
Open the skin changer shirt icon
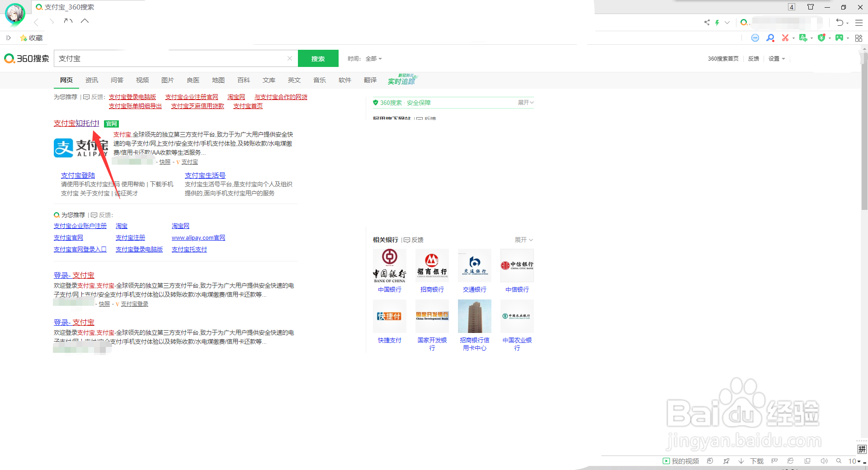tap(811, 7)
